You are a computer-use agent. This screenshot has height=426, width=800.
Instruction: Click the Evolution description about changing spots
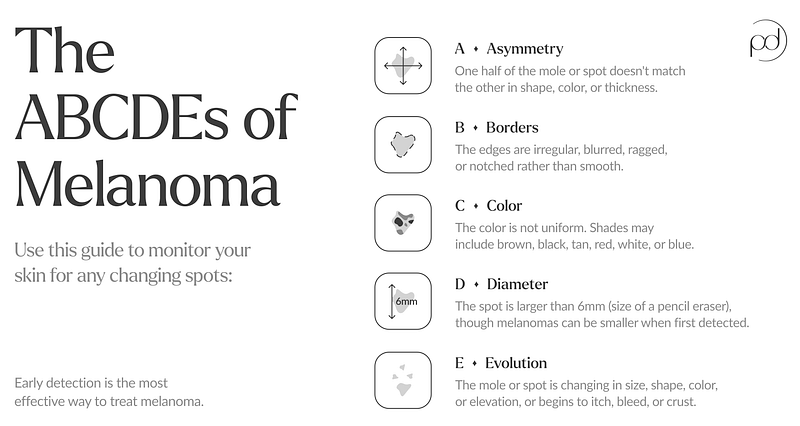[586, 393]
